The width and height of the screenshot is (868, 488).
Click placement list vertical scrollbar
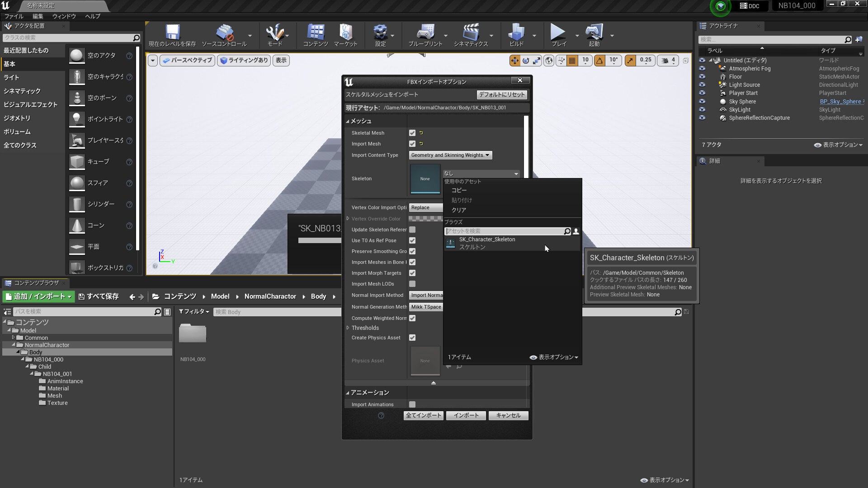[137, 148]
